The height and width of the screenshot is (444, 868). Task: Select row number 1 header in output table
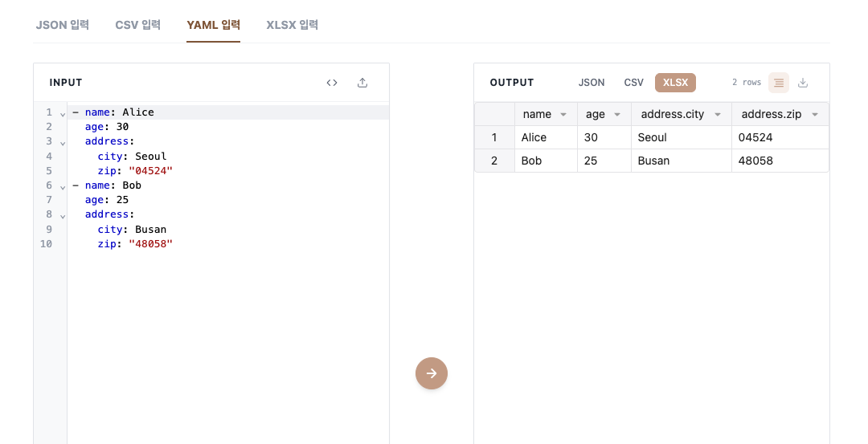tap(494, 137)
